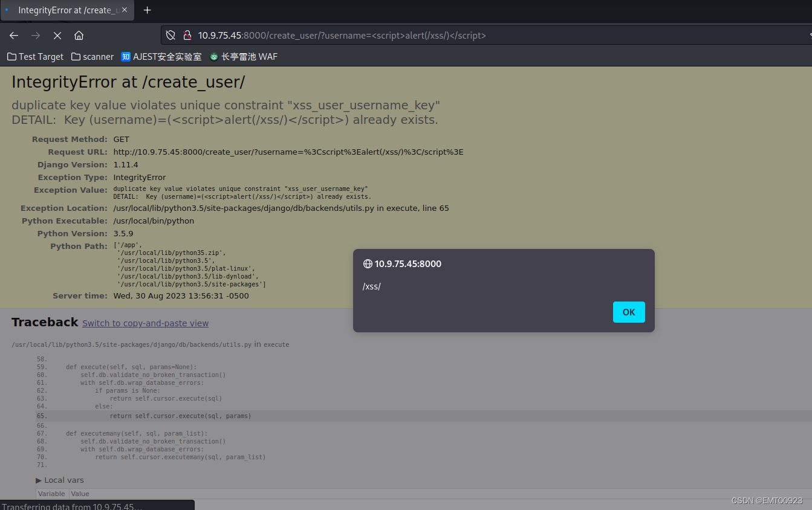Switch to copy-and-paste view
Viewport: 812px width, 510px height.
tap(145, 323)
